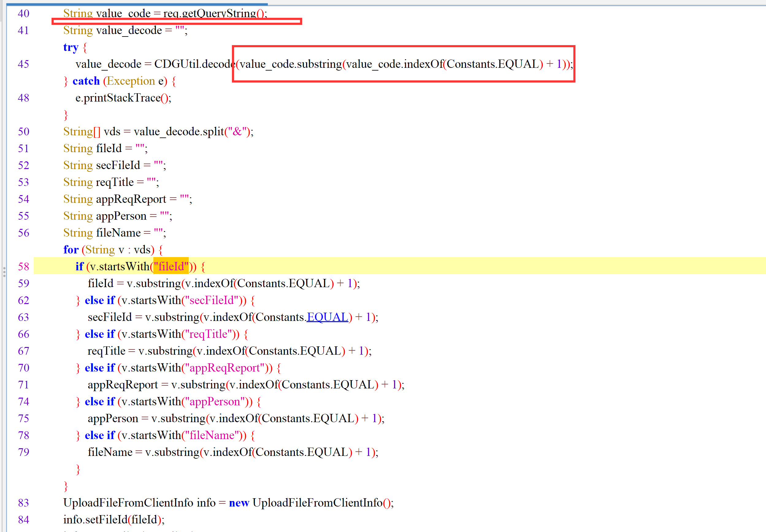Click 'fileName = v.substring' assignment on line 79
Image resolution: width=766 pixels, height=532 pixels.
144,452
